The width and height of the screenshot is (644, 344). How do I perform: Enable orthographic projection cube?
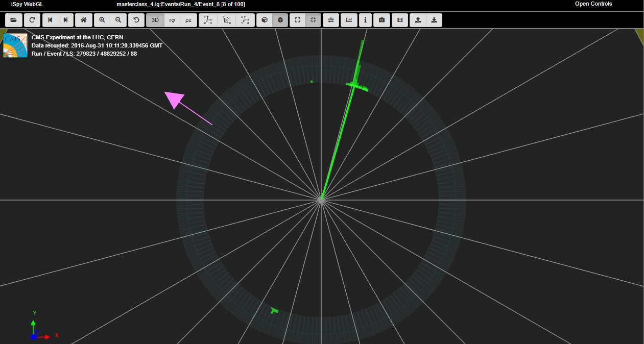pos(280,20)
